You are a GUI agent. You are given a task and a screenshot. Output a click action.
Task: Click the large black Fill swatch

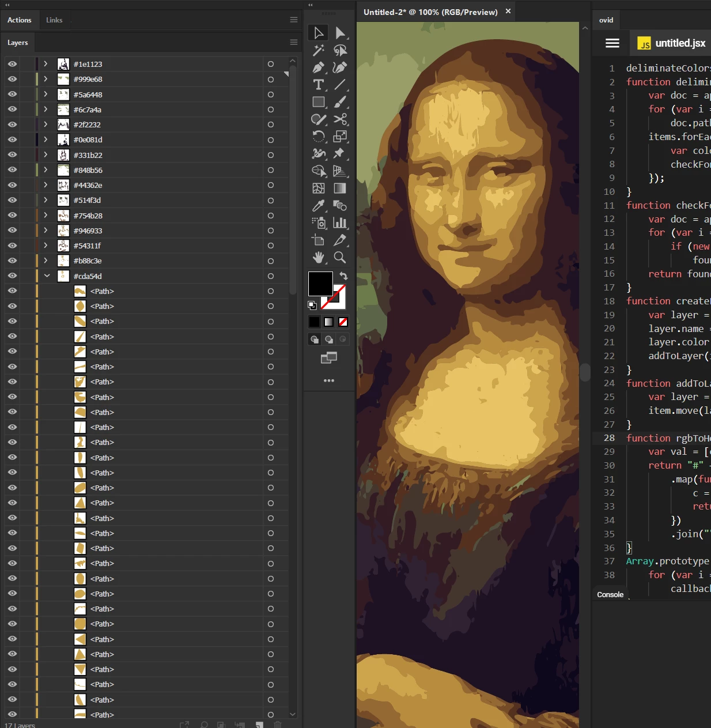point(320,284)
